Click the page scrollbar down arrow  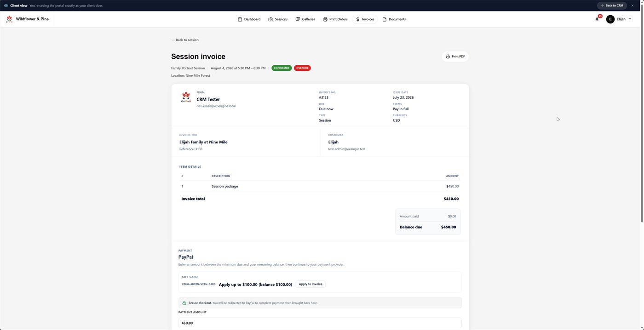(641, 327)
